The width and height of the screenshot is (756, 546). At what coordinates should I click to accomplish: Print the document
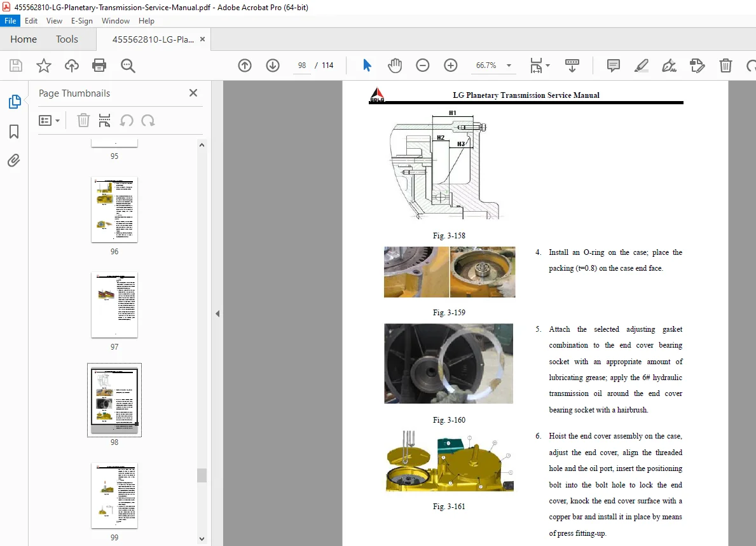(99, 65)
